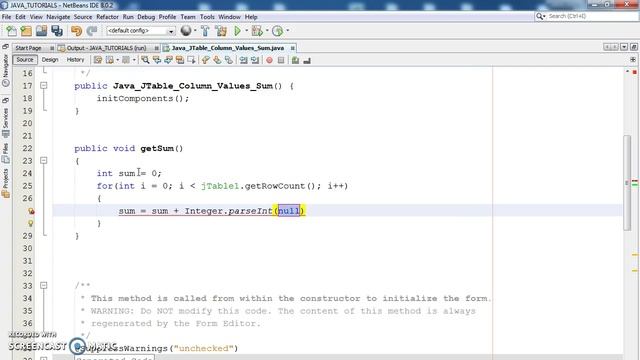Clean and Build the project
The width and height of the screenshot is (640, 360).
[221, 31]
